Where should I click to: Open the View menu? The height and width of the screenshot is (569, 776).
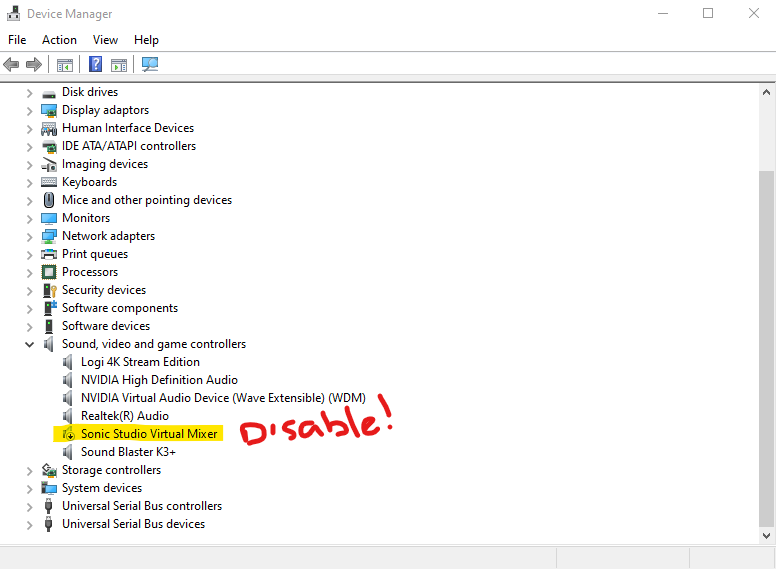[105, 40]
